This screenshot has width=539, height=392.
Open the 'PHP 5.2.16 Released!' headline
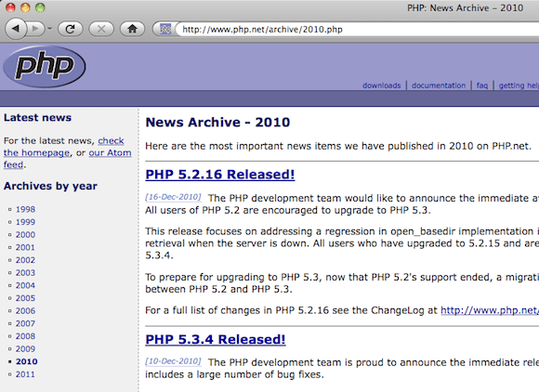[220, 175]
